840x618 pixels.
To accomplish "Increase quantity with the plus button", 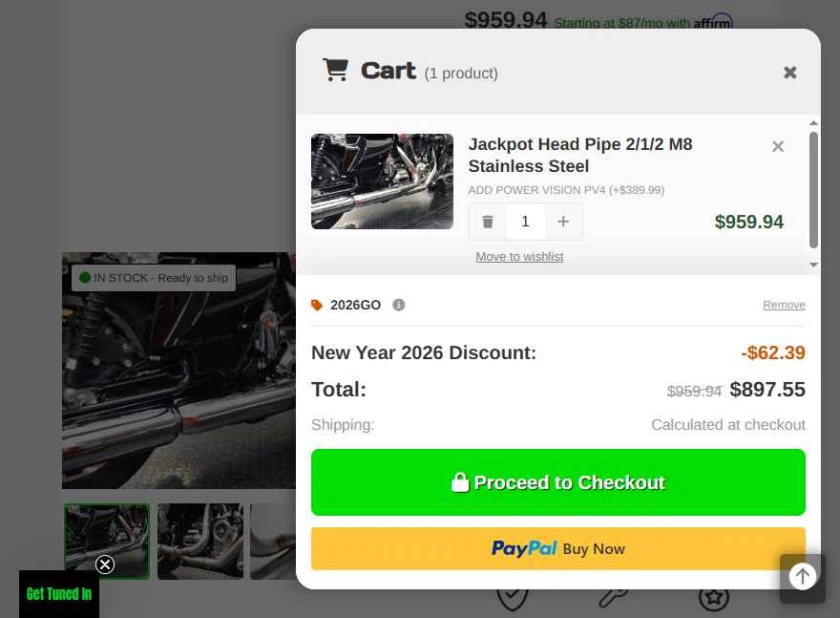I will tap(563, 222).
